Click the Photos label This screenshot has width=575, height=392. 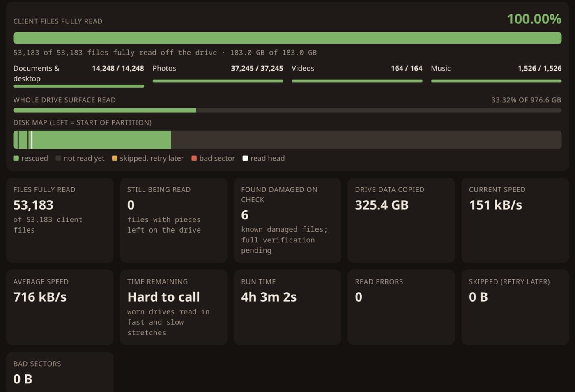coord(164,68)
